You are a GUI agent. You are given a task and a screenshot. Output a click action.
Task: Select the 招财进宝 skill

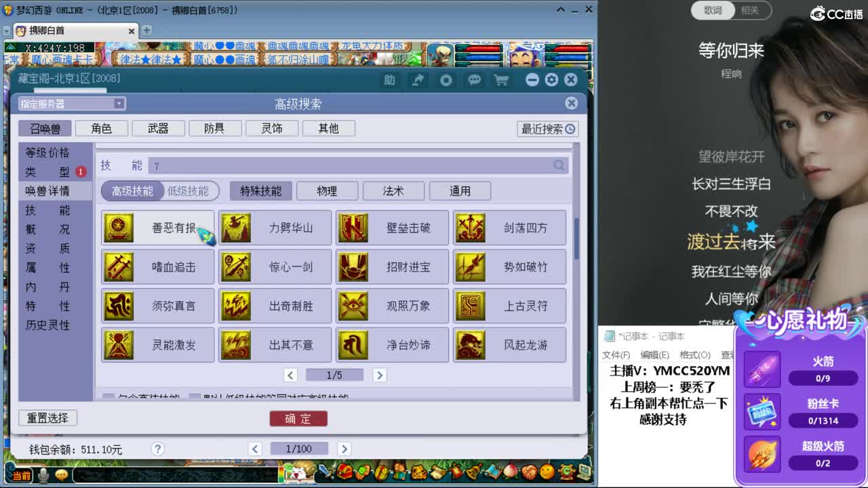(392, 267)
